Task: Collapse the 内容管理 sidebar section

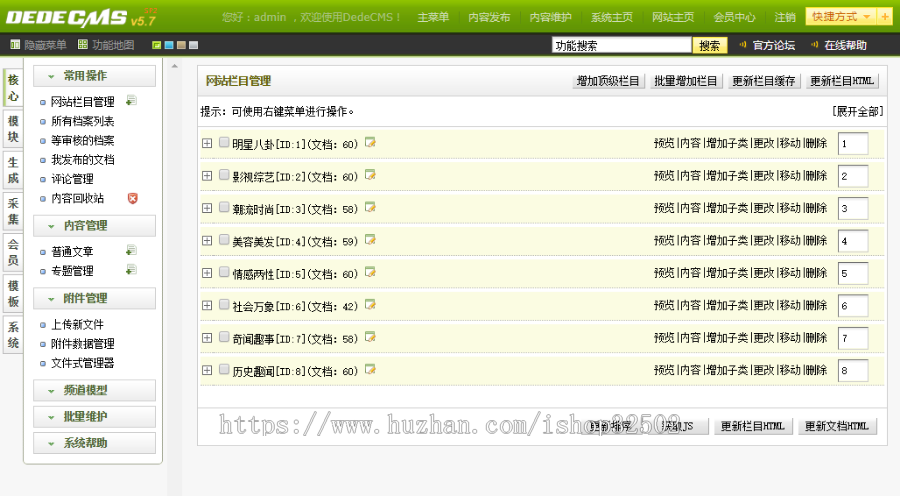Action: 94,226
